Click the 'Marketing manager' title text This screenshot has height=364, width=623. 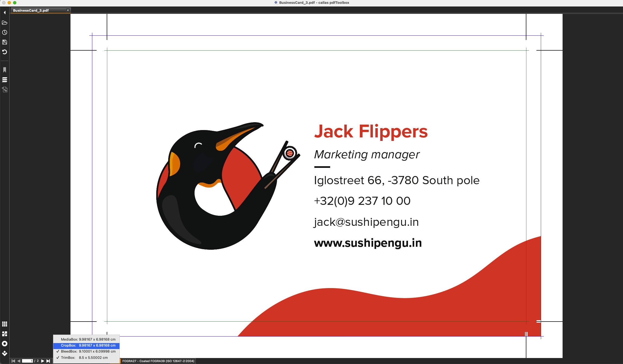pos(367,155)
